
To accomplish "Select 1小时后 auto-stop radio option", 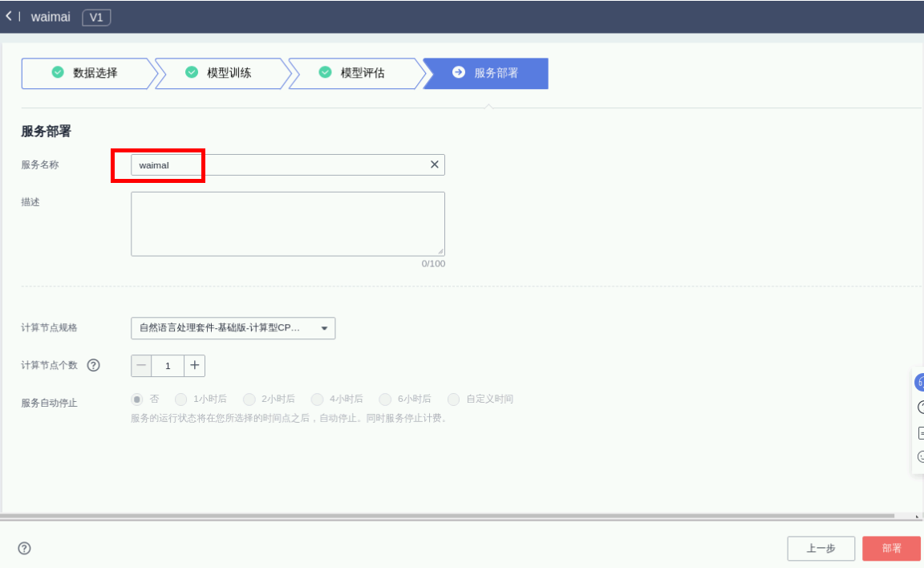I will coord(180,399).
